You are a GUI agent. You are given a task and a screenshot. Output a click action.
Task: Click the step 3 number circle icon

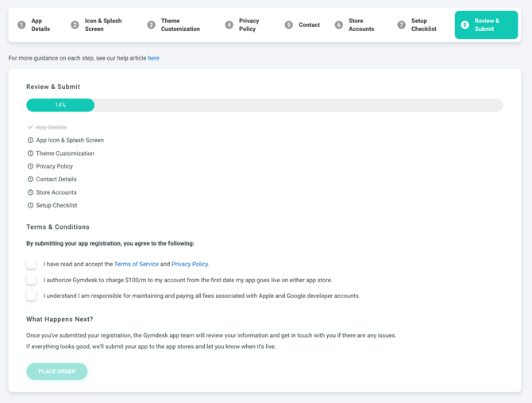tap(151, 25)
